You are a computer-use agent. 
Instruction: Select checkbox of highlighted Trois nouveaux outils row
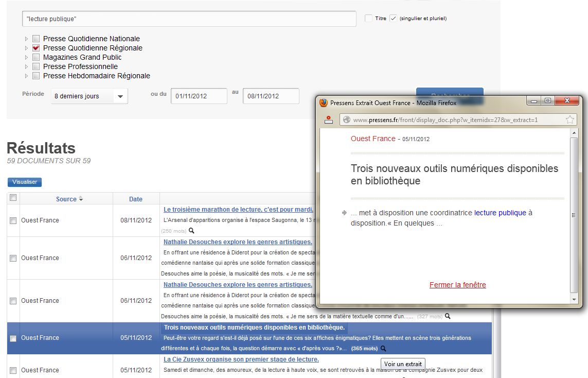[x=13, y=338]
